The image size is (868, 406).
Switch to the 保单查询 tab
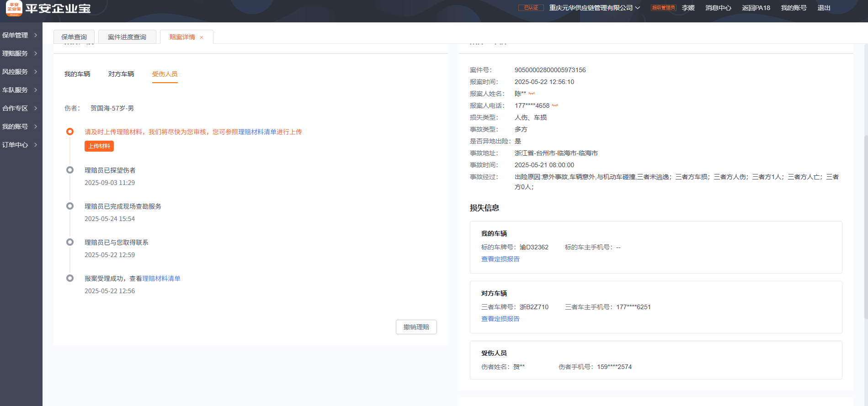pyautogui.click(x=74, y=37)
